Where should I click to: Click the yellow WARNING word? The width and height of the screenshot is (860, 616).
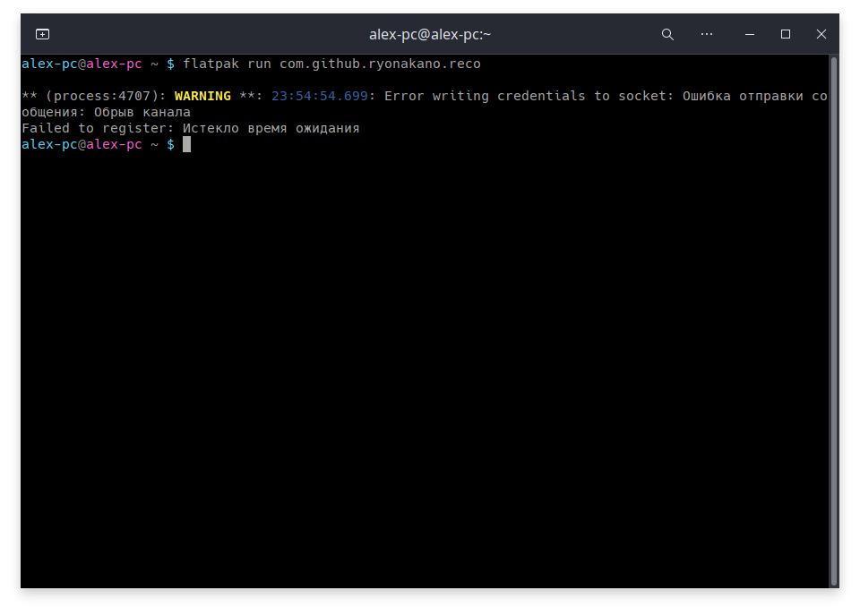[x=202, y=96]
